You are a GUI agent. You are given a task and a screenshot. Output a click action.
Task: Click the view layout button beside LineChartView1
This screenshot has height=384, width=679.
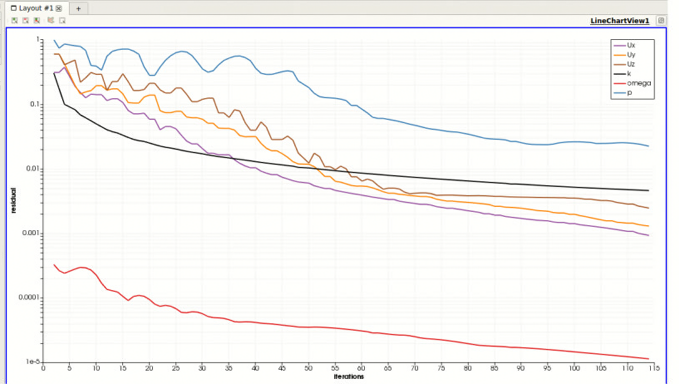[x=661, y=20]
